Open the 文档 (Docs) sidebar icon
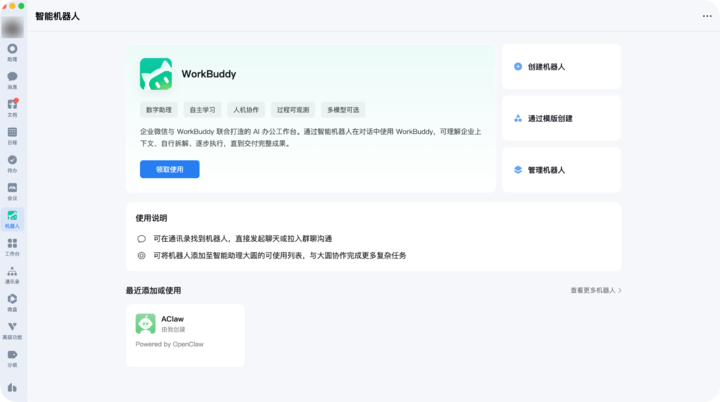The height and width of the screenshot is (402, 720). pos(12,108)
